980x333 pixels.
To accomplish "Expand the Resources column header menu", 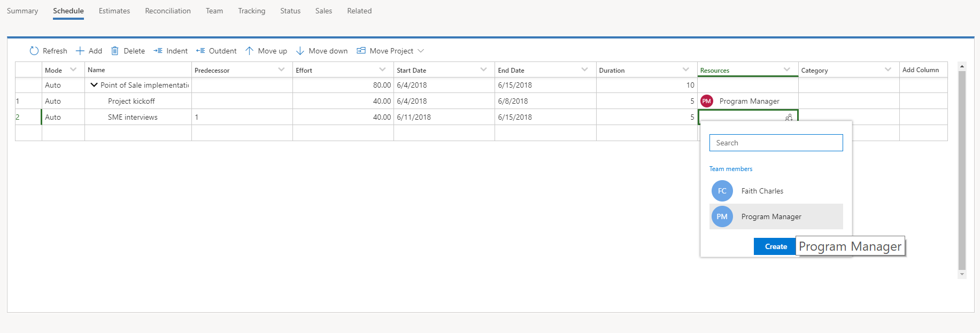I will [x=787, y=69].
